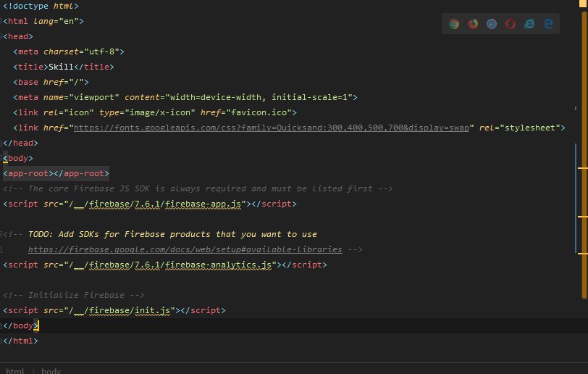The height and width of the screenshot is (374, 588).
Task: Click the rel="stylesheet" attribute
Action: point(519,128)
